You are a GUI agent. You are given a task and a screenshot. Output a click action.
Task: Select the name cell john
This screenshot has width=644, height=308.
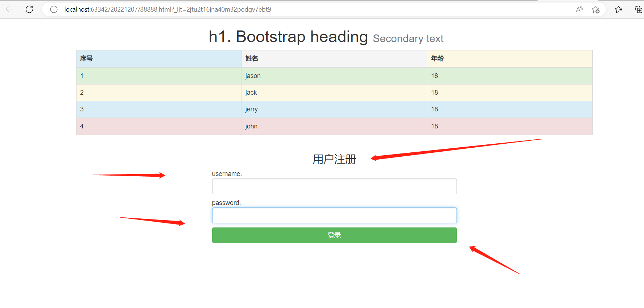334,126
